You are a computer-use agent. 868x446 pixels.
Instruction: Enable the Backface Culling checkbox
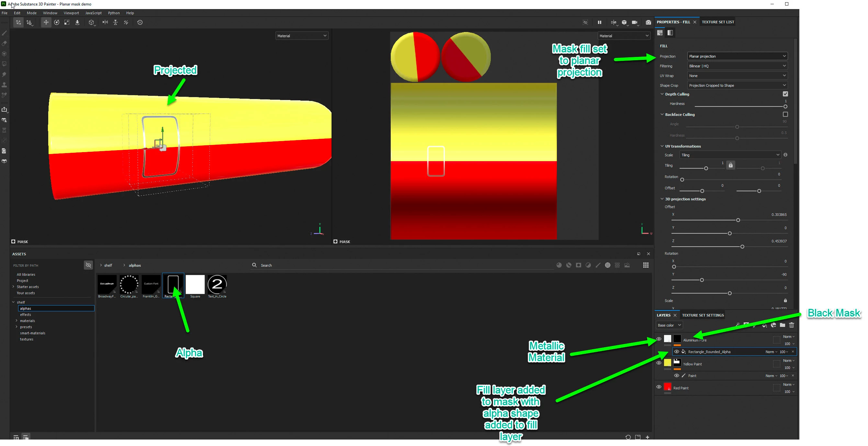785,115
